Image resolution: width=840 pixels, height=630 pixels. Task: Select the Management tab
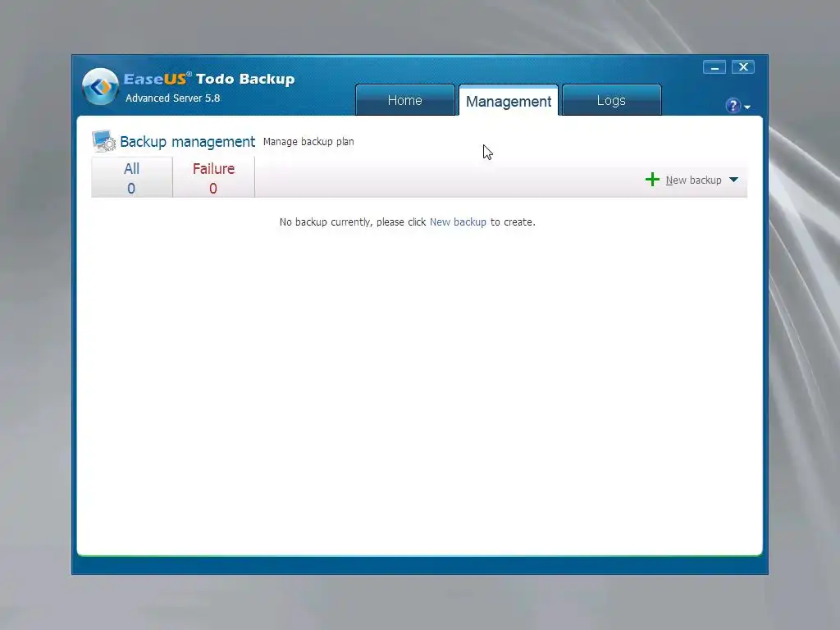[509, 101]
